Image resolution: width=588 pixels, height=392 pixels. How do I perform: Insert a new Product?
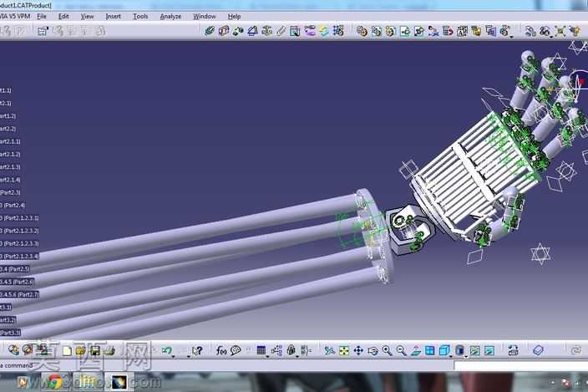(x=376, y=31)
